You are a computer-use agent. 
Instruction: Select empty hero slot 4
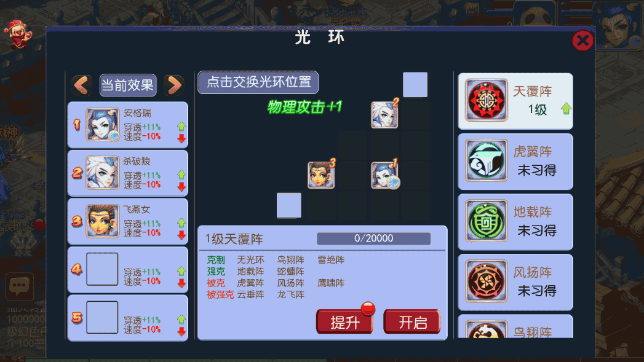click(102, 269)
